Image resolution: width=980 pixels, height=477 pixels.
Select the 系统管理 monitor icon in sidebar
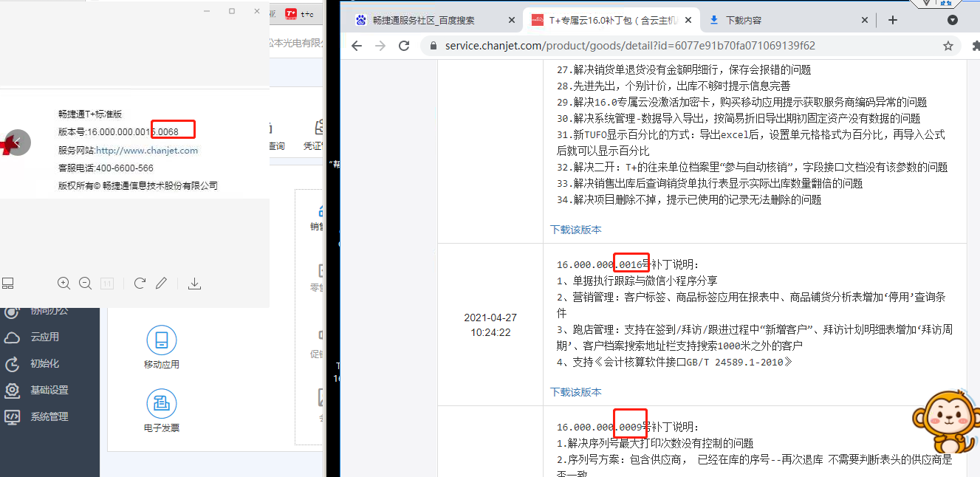(x=12, y=417)
